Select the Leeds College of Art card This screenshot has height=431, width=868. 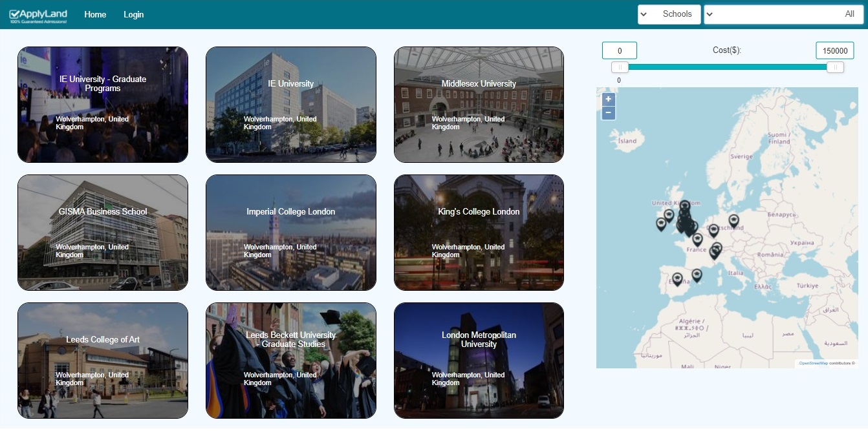[103, 361]
